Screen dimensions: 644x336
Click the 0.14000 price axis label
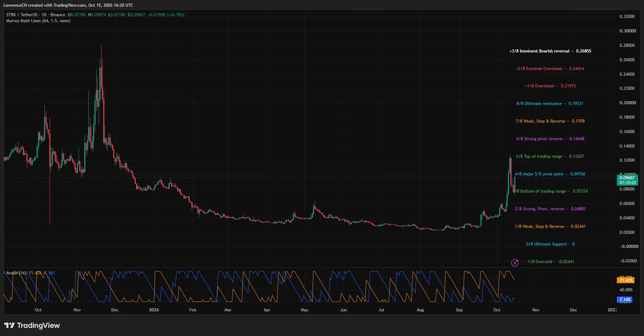[x=627, y=146]
